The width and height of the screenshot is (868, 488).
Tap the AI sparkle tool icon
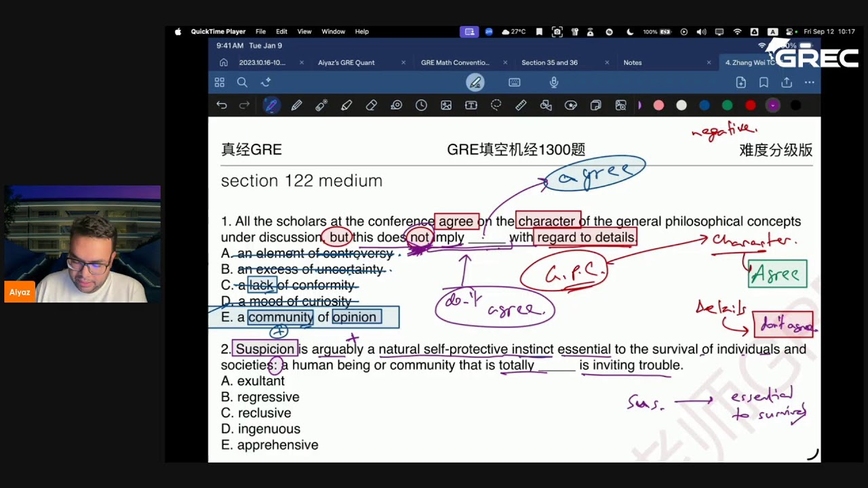tap(266, 83)
